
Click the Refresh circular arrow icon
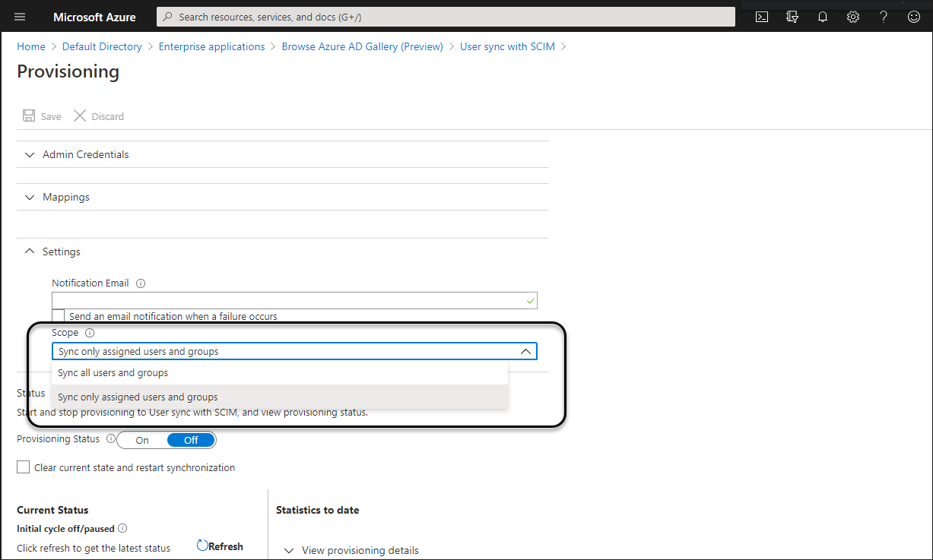[202, 546]
